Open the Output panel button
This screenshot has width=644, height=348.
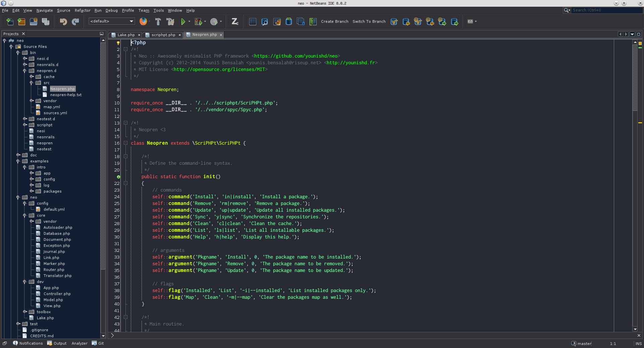tap(57, 343)
